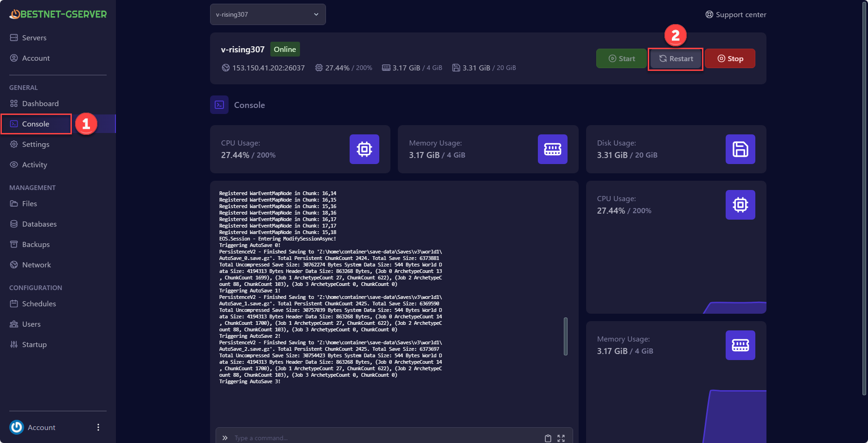The image size is (868, 443).
Task: Click the Files folder icon
Action: [14, 203]
